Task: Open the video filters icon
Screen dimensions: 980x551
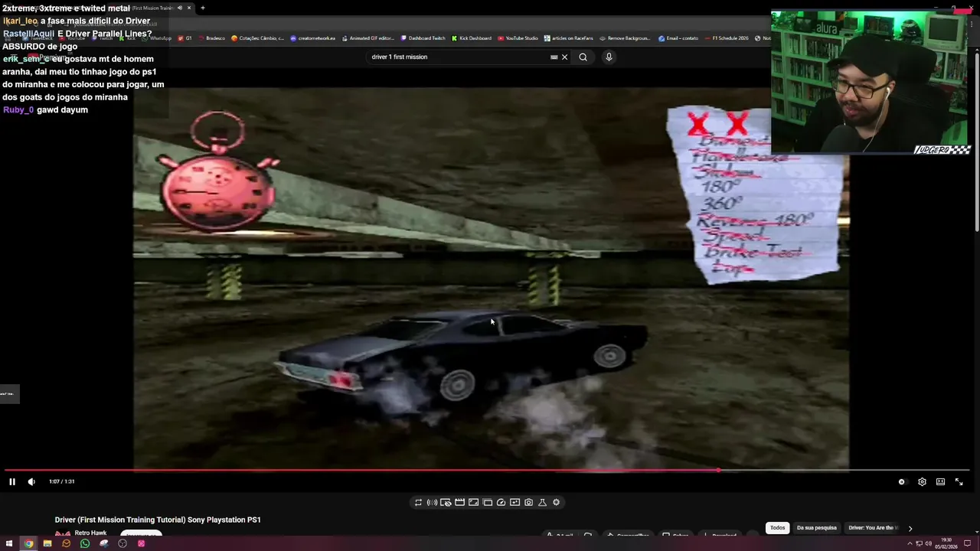Action: click(x=514, y=502)
